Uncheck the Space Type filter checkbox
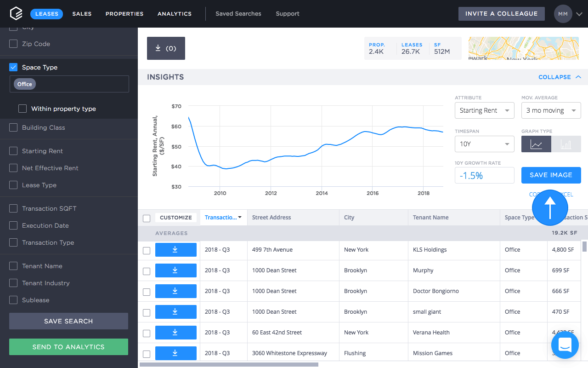The width and height of the screenshot is (588, 368). tap(13, 67)
